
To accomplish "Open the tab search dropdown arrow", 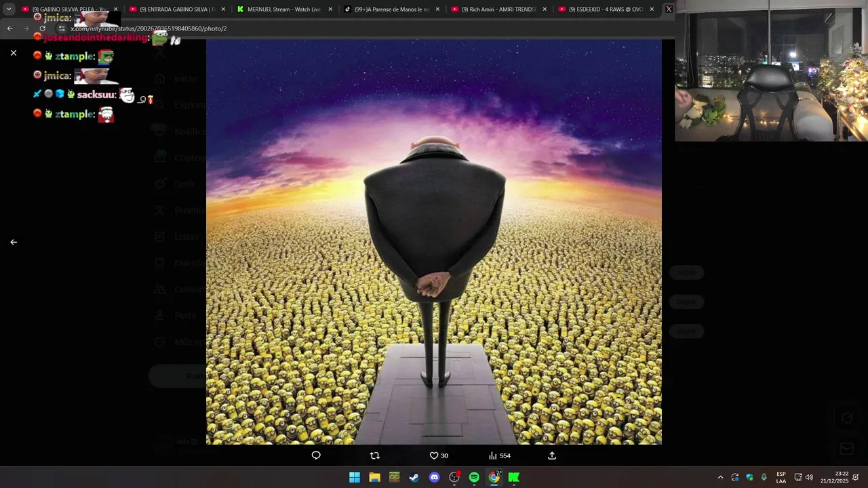I will point(9,9).
